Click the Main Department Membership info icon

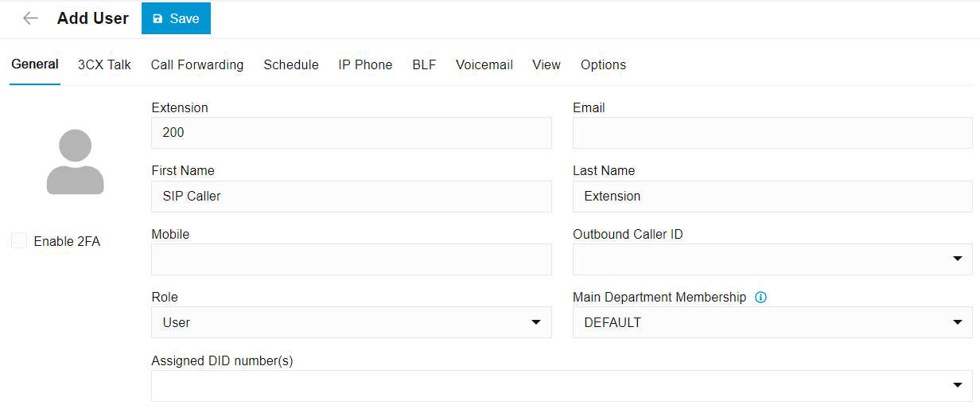tap(760, 298)
